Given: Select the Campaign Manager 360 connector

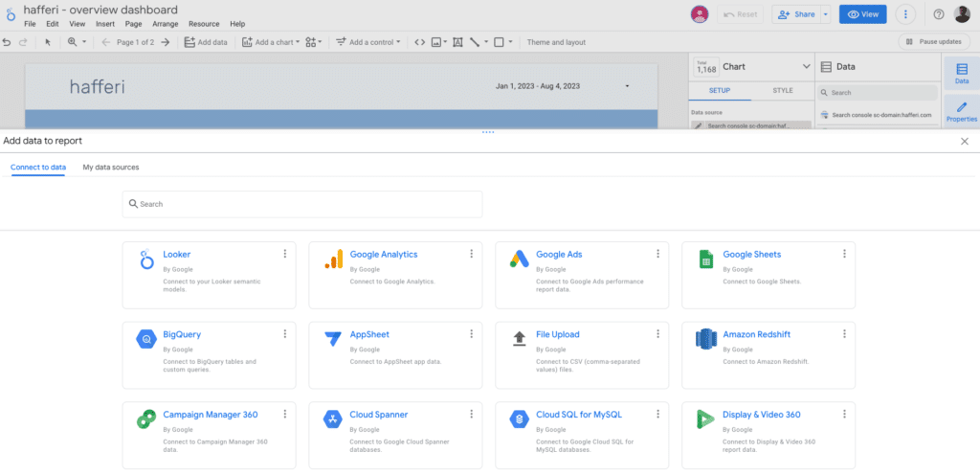Looking at the screenshot, I should (x=209, y=435).
